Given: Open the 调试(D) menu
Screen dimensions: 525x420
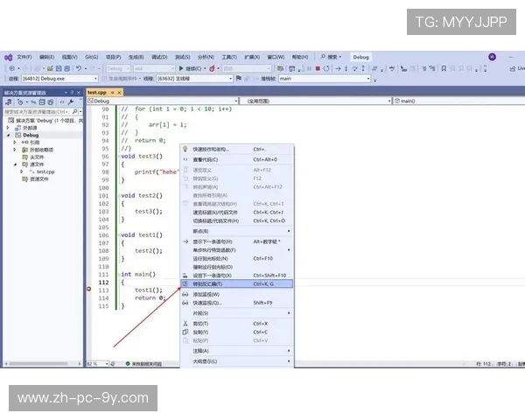Looking at the screenshot, I should [x=159, y=57].
